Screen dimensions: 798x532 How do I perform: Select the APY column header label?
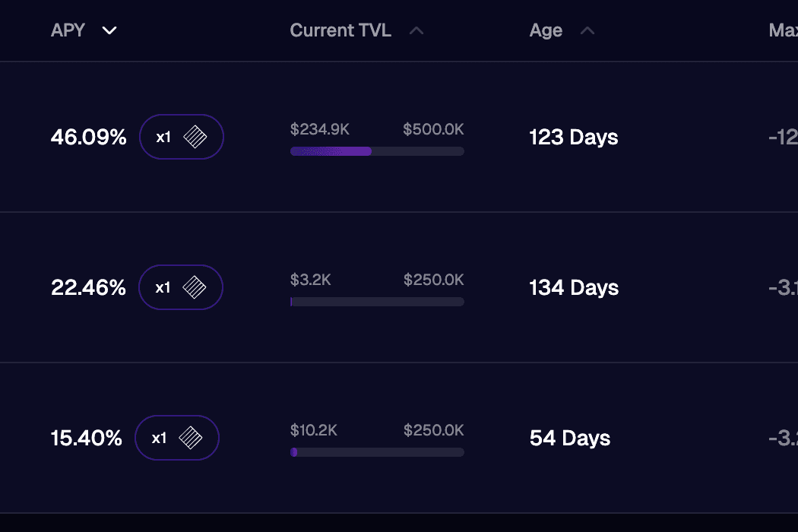[x=68, y=30]
